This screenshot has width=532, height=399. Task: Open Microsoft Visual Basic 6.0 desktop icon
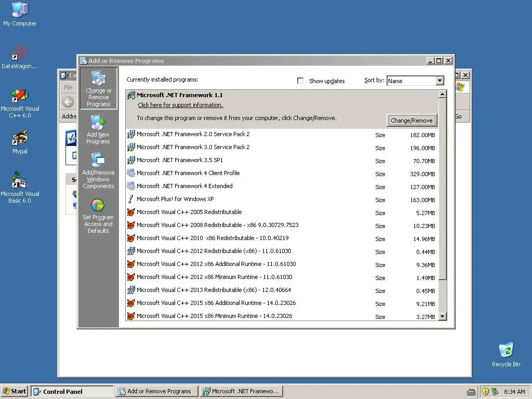(x=20, y=188)
